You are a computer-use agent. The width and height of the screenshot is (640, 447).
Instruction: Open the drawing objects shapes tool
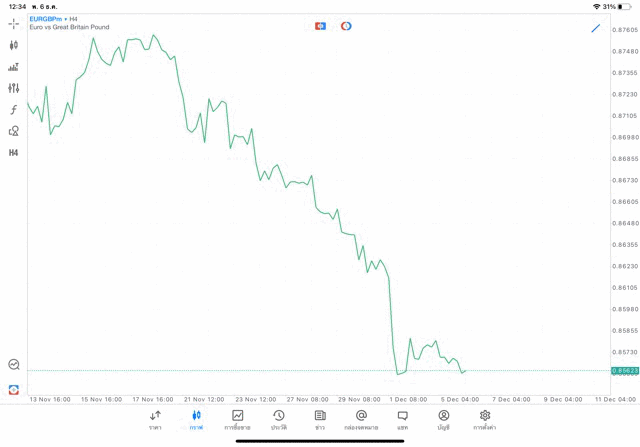point(13,131)
